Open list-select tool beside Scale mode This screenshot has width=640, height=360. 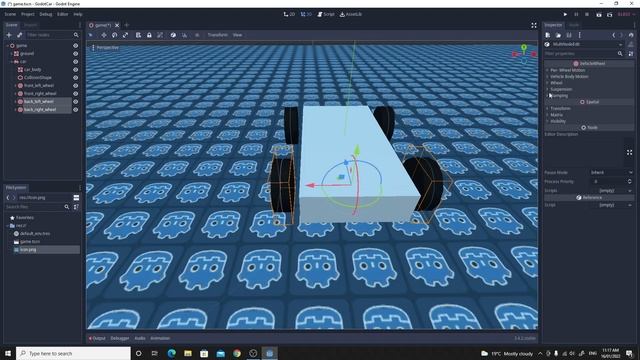click(x=138, y=35)
